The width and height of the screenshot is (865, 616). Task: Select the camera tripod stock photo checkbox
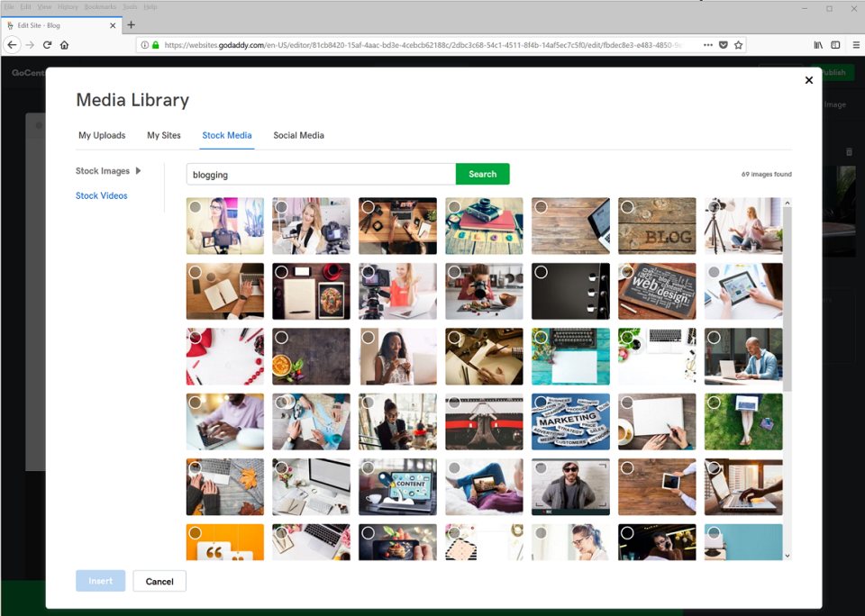click(715, 207)
